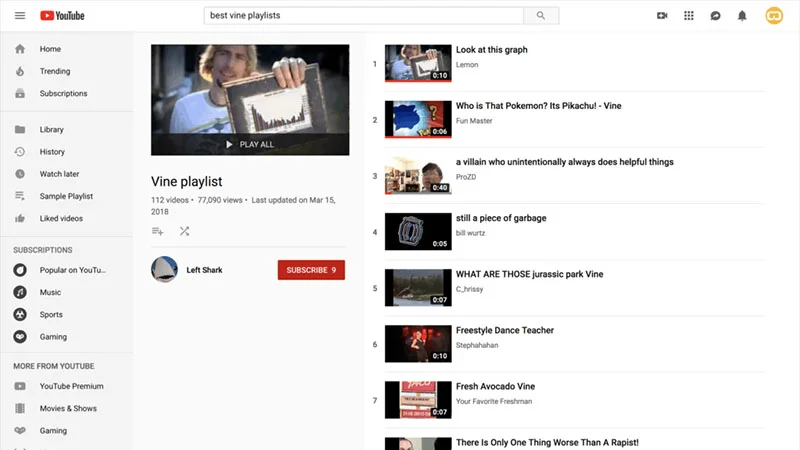800x450 pixels.
Task: Click the Movies & Shows film icon
Action: [x=20, y=408]
